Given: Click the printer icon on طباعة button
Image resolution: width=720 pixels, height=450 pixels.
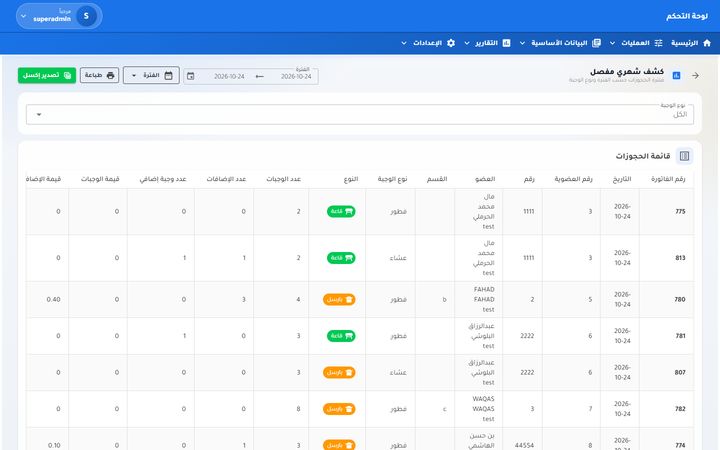Looking at the screenshot, I should [110, 75].
